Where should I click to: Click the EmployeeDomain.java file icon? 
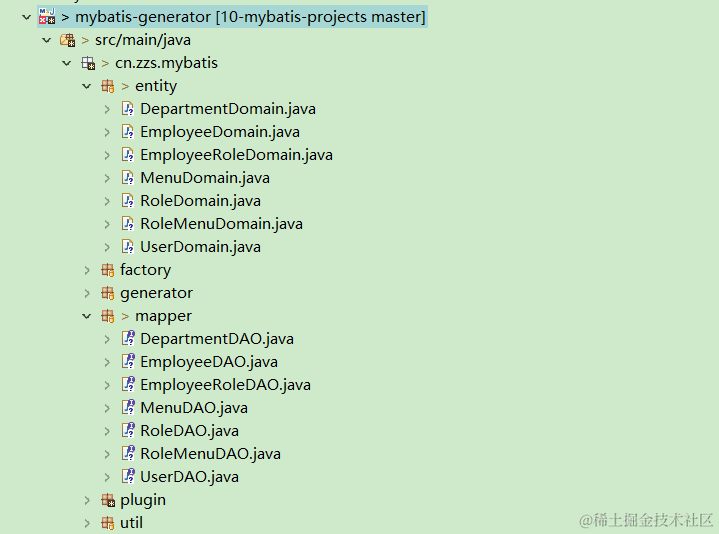127,132
